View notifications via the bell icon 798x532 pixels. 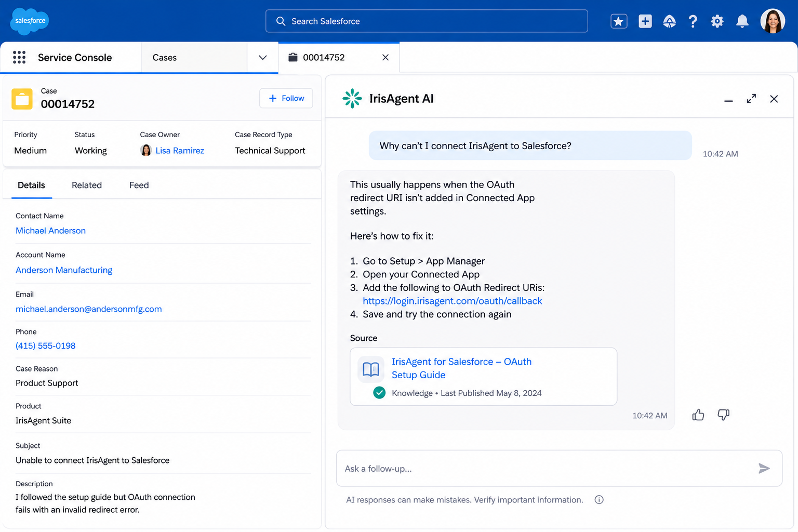tap(742, 21)
